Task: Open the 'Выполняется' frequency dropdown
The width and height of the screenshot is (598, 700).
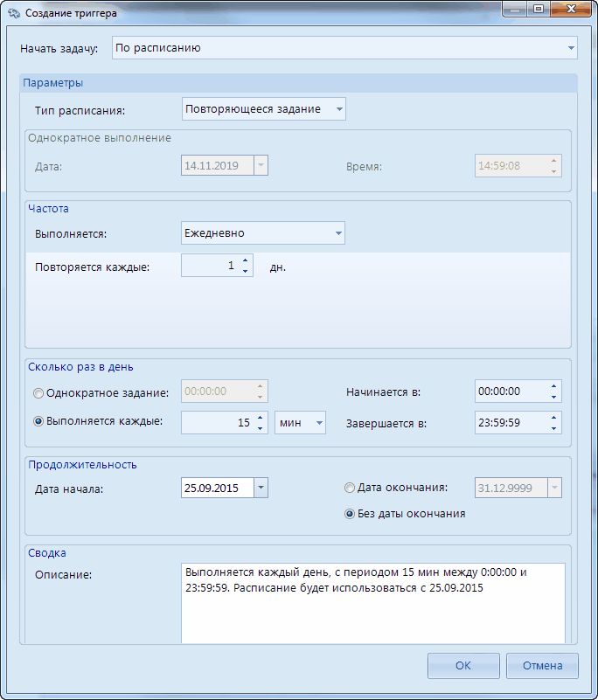Action: [x=338, y=233]
